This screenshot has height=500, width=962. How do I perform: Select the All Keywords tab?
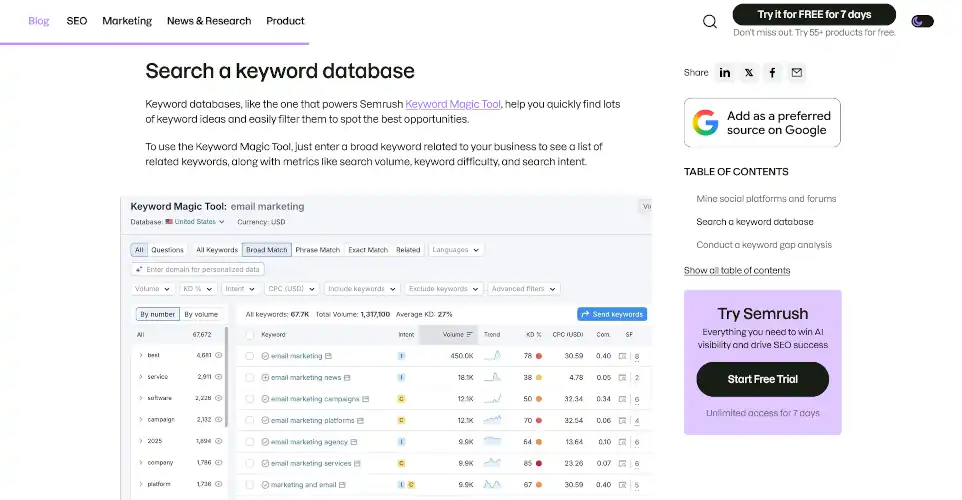[217, 250]
